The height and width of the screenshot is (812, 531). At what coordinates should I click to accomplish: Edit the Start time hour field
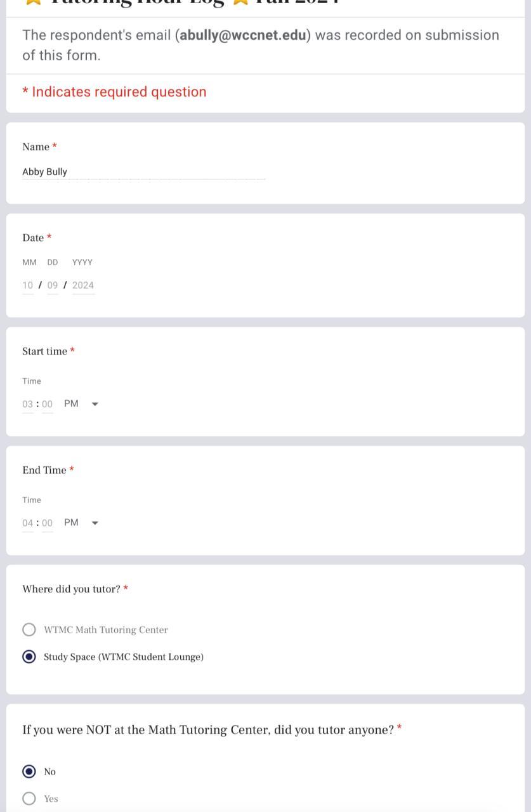click(x=27, y=404)
